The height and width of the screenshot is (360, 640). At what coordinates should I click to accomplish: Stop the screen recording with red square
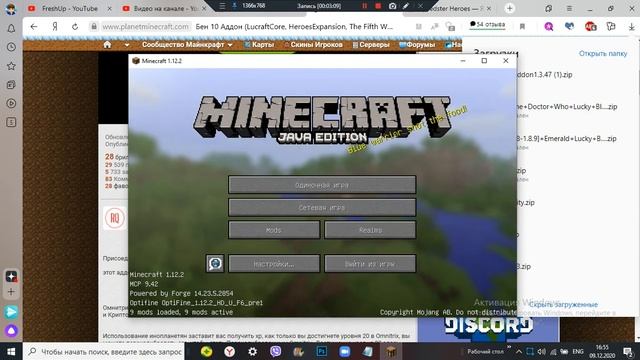click(x=378, y=6)
